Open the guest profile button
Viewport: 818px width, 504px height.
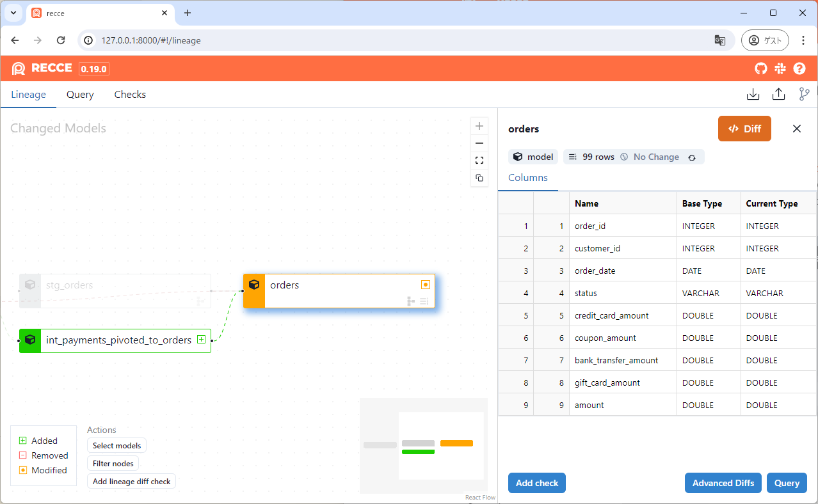tap(765, 40)
